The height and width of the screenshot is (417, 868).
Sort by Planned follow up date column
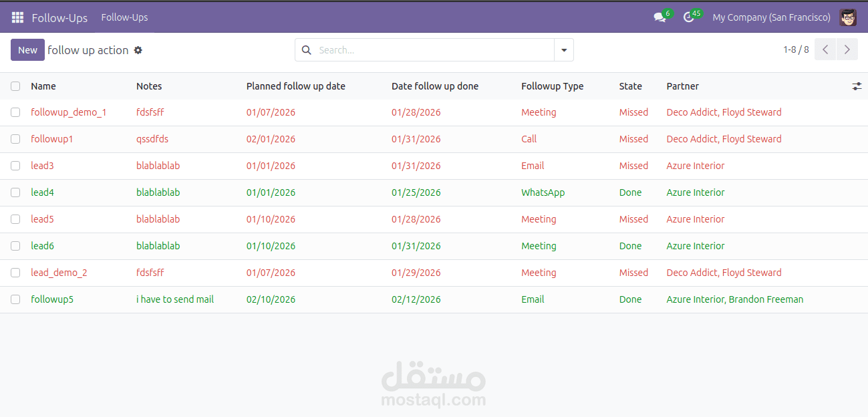(295, 86)
